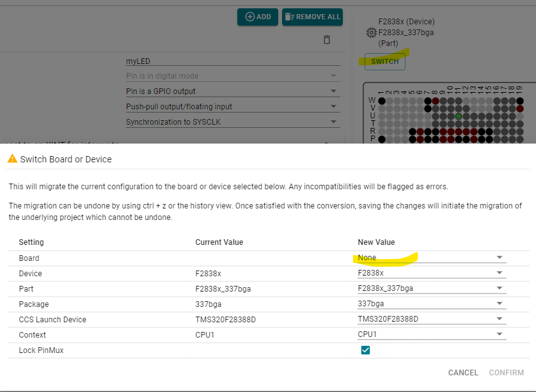Open the 'Pin is in digital mode' dropdown
Viewport: 536px width, 392px height.
(233, 76)
